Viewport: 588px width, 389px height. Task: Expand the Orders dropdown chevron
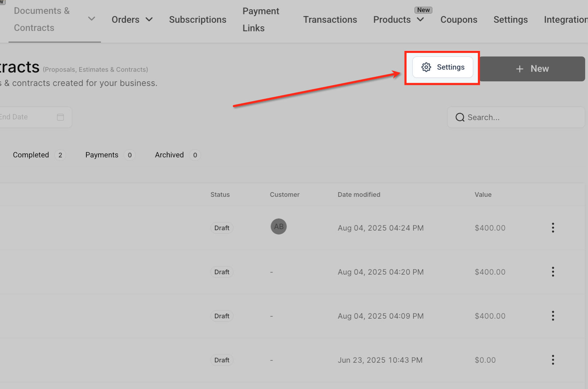click(x=149, y=20)
